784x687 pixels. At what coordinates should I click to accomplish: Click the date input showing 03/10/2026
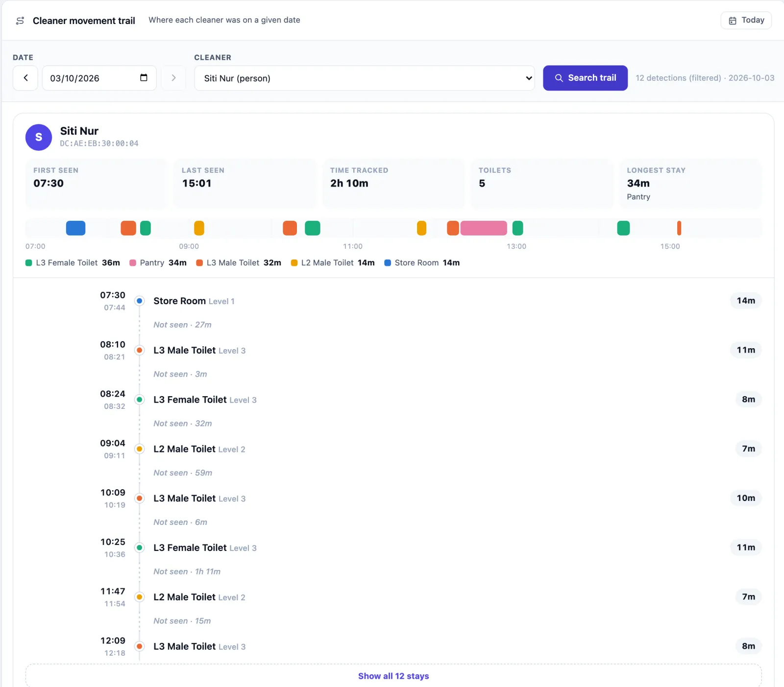click(x=99, y=78)
